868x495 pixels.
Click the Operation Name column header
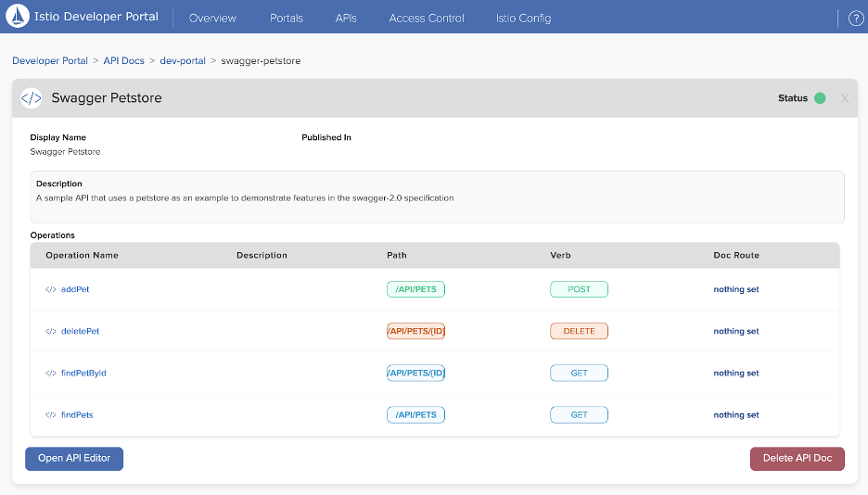click(x=82, y=255)
